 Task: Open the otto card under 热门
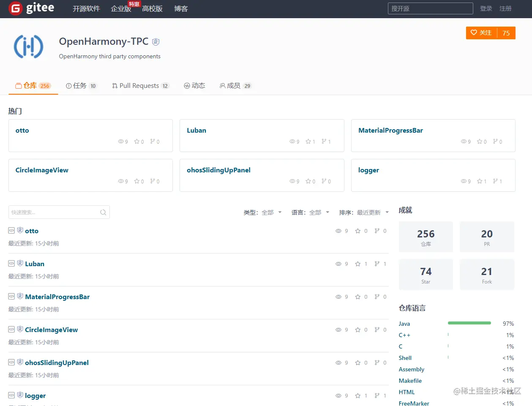click(90, 136)
